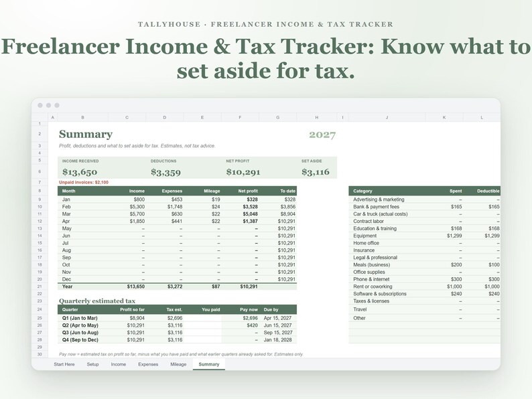Select Deductions value $3,359
This screenshot has width=532, height=399.
[165, 172]
